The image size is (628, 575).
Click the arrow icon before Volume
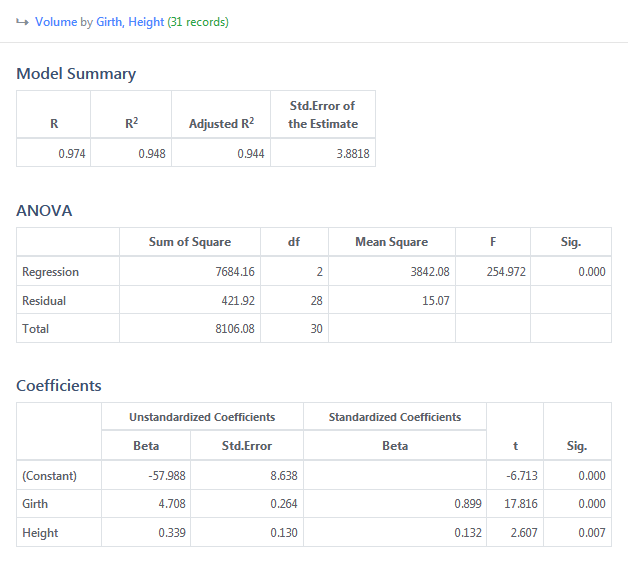[x=22, y=22]
